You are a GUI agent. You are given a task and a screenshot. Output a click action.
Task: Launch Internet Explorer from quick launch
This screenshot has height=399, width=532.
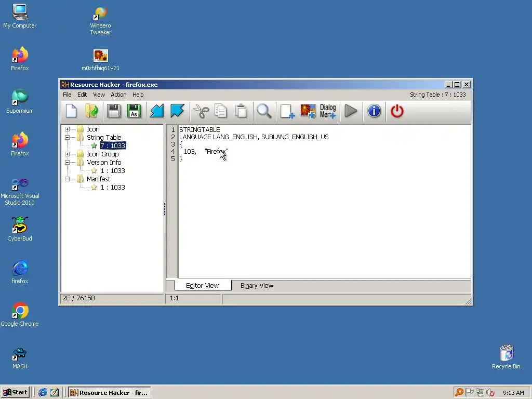click(x=43, y=393)
